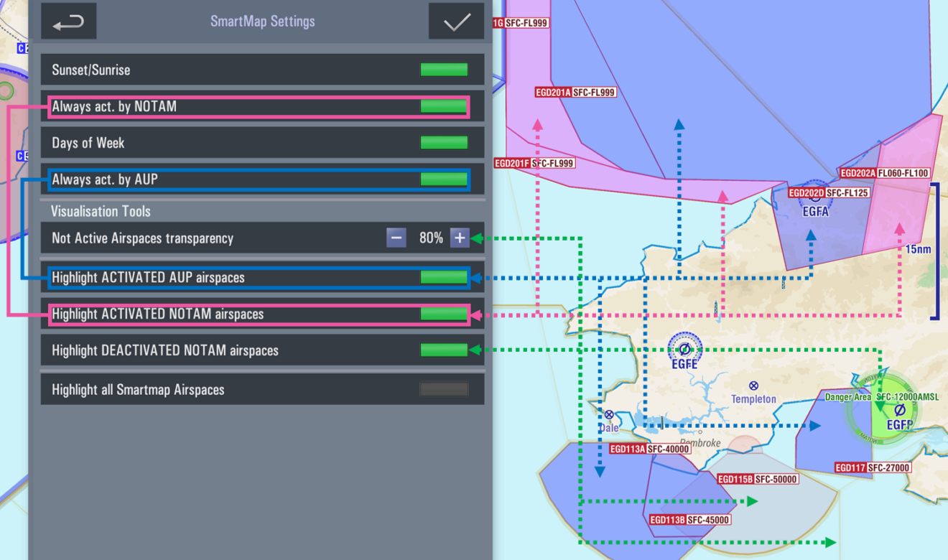Select the EGFP airport symbol on map
The image size is (948, 560).
899,410
